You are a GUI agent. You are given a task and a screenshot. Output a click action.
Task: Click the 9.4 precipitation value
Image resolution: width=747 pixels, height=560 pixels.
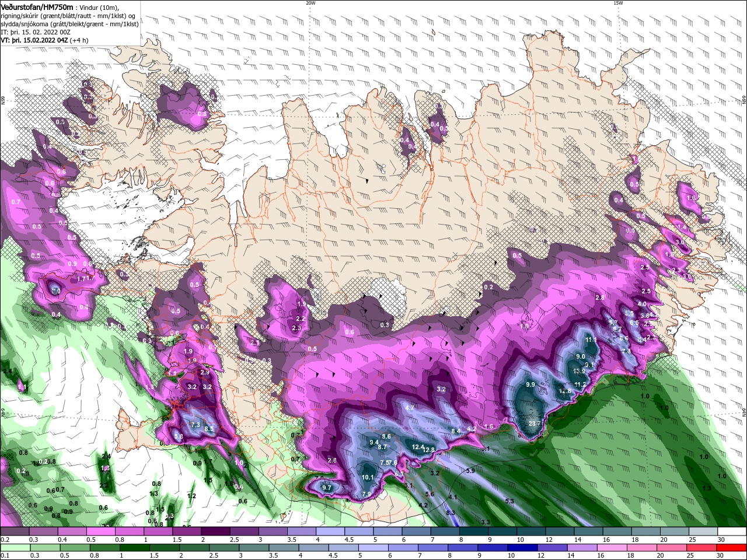(x=374, y=442)
